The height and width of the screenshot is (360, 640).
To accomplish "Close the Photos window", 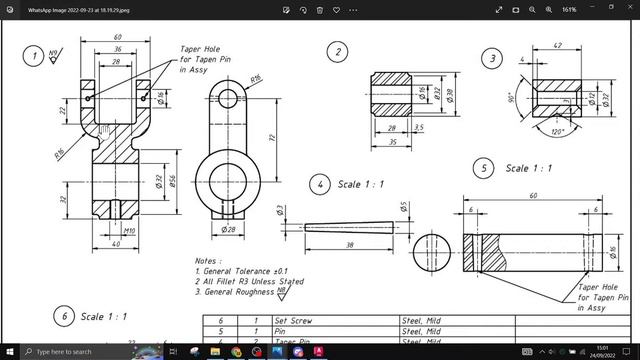I will pos(630,7).
